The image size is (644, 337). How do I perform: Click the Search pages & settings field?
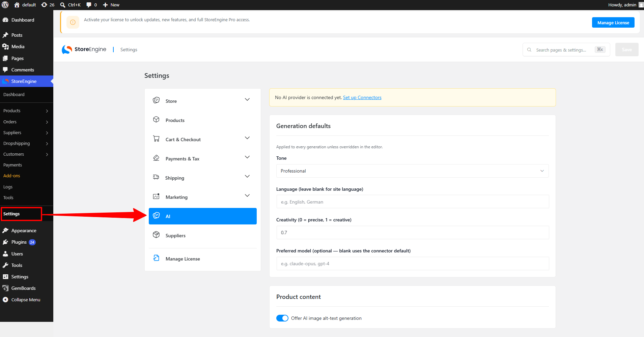pyautogui.click(x=566, y=50)
